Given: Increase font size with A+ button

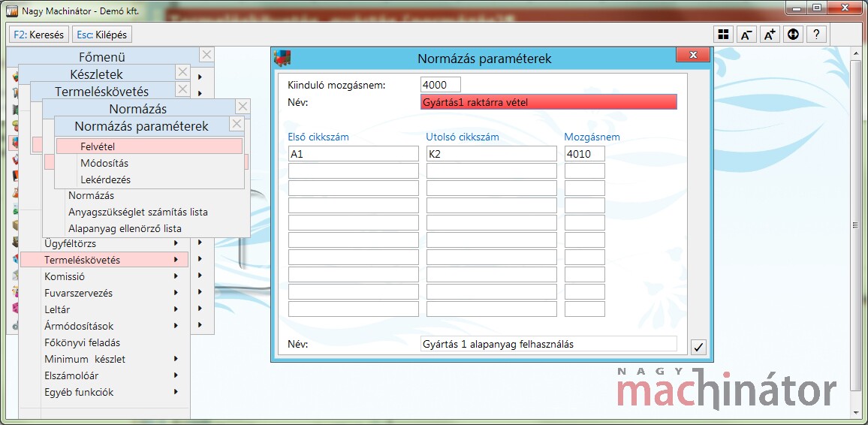Looking at the screenshot, I should [770, 35].
